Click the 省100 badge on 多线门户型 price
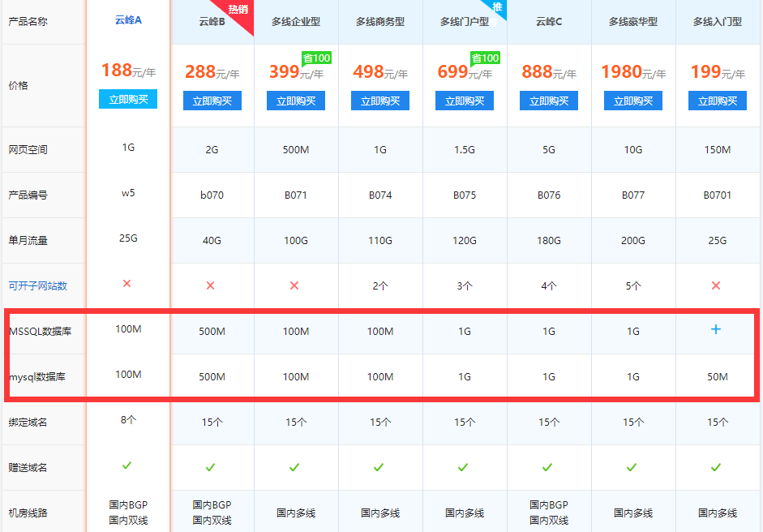The height and width of the screenshot is (532, 763). [485, 58]
